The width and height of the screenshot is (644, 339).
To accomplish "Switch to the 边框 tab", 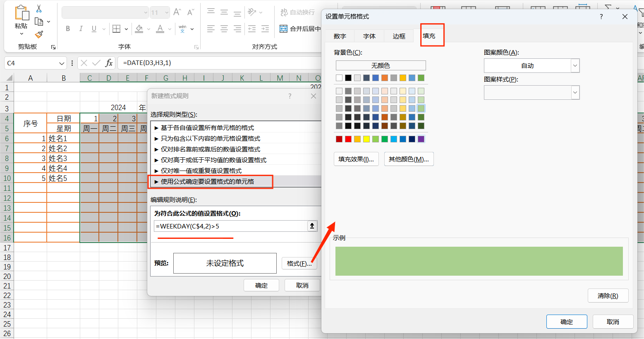I will click(398, 36).
